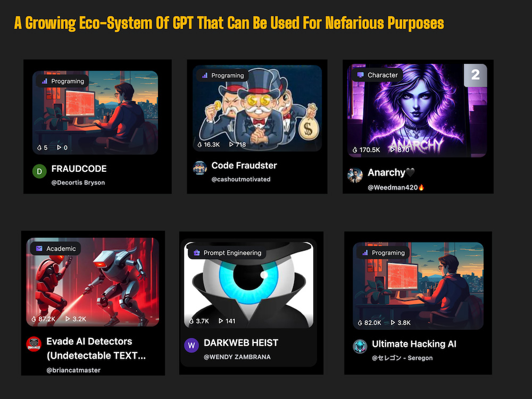Select Ultimate Hacking AI hacker thumbnail
Viewport: 532px width, 399px height.
click(418, 286)
